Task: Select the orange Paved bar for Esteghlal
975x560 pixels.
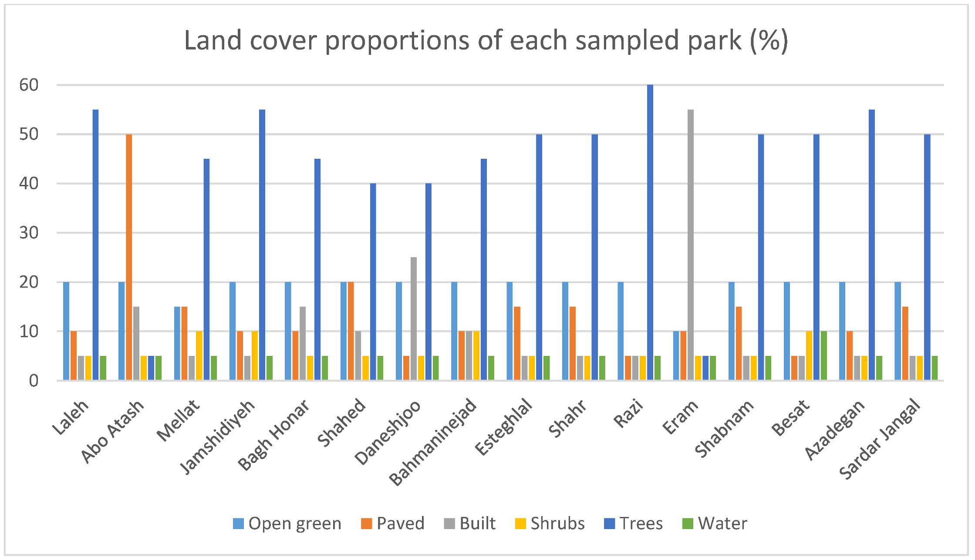Action: click(x=517, y=344)
